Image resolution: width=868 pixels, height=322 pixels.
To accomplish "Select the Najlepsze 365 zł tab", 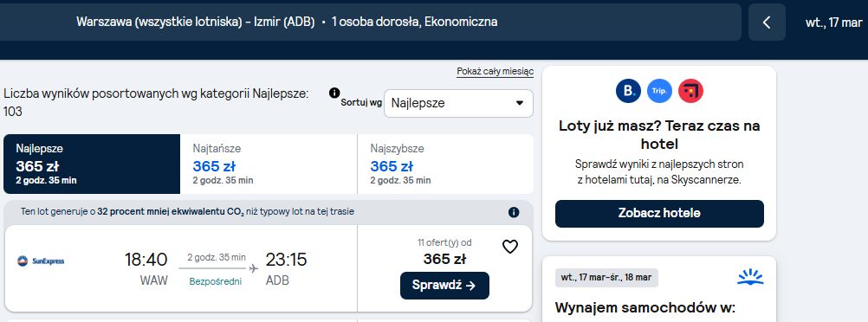I will pyautogui.click(x=92, y=164).
